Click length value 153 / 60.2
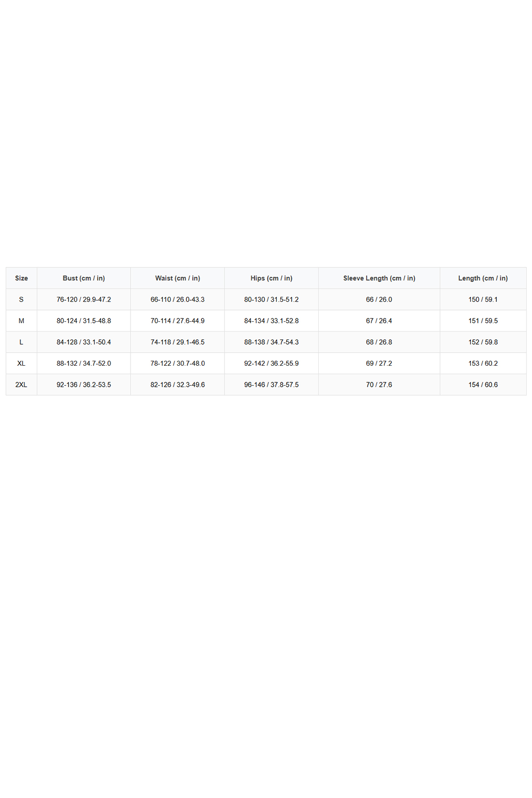 (x=483, y=363)
